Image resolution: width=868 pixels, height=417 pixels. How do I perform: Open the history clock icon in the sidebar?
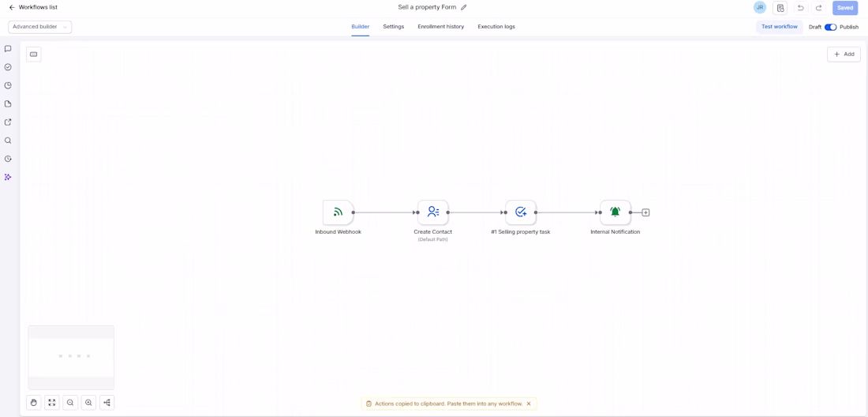point(8,159)
